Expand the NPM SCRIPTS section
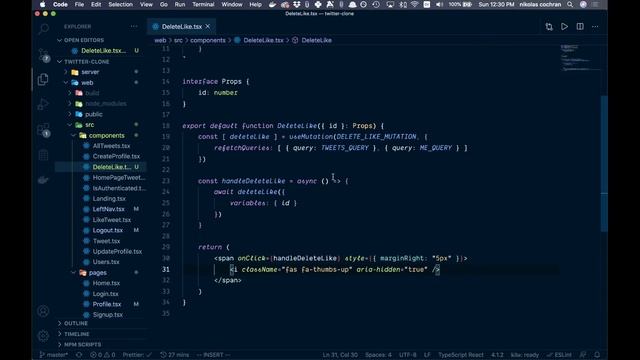The height and width of the screenshot is (360, 640). pyautogui.click(x=82, y=344)
